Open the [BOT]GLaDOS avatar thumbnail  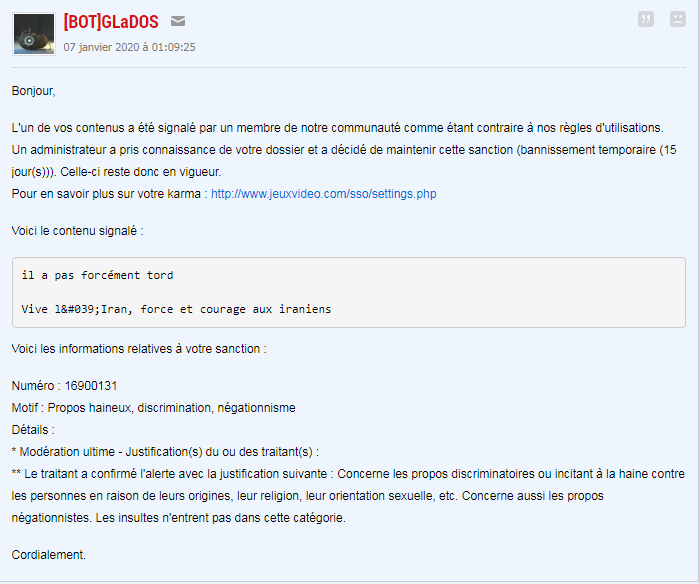(34, 34)
